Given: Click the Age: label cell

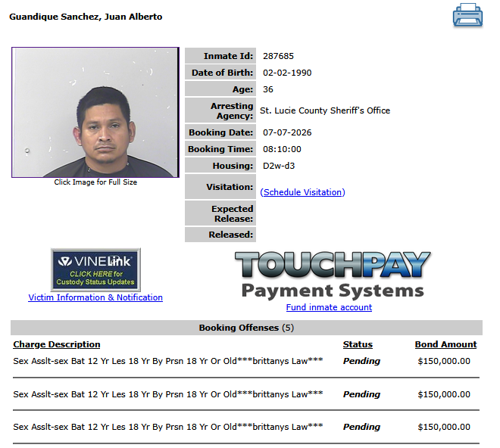Looking at the screenshot, I should click(220, 89).
